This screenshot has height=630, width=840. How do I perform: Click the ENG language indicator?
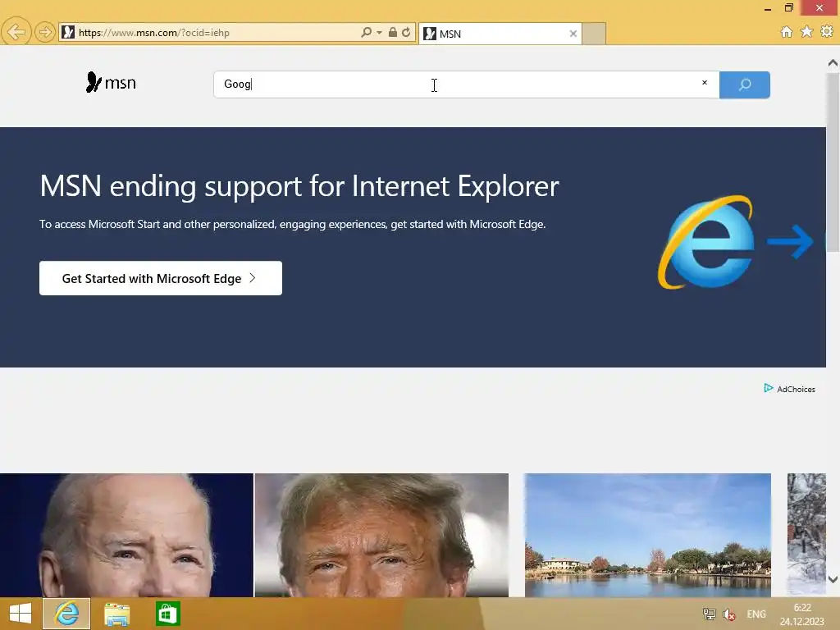(x=756, y=614)
